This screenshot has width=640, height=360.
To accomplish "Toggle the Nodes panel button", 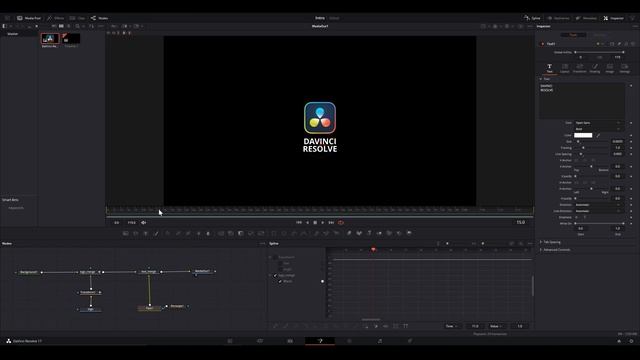I will coord(100,18).
